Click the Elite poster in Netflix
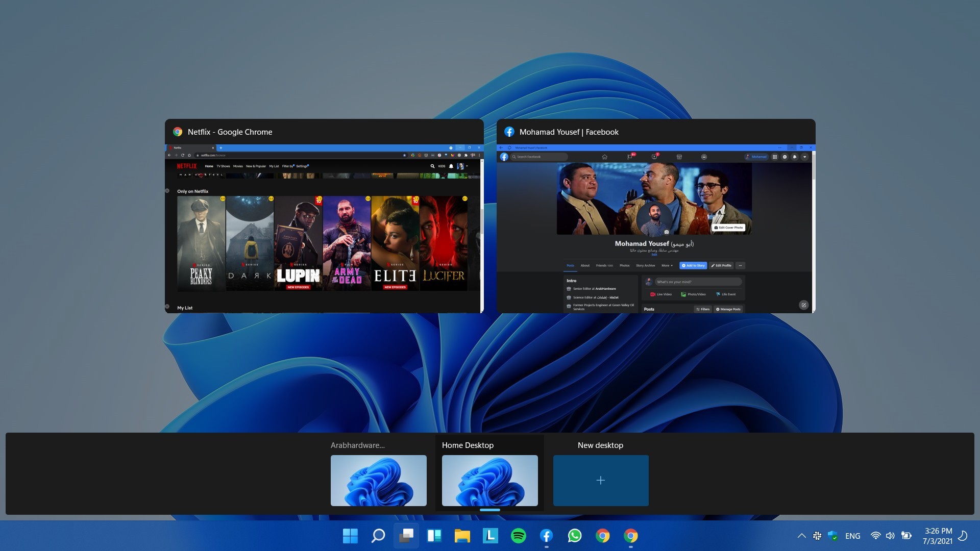The image size is (980, 551). click(395, 243)
